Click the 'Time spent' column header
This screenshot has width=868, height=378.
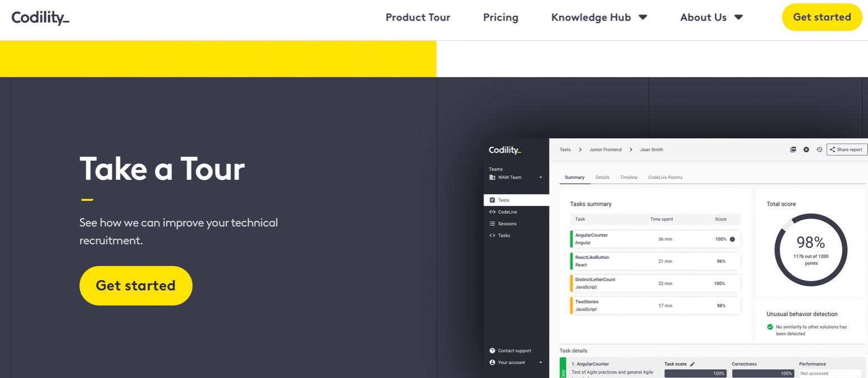click(x=661, y=219)
